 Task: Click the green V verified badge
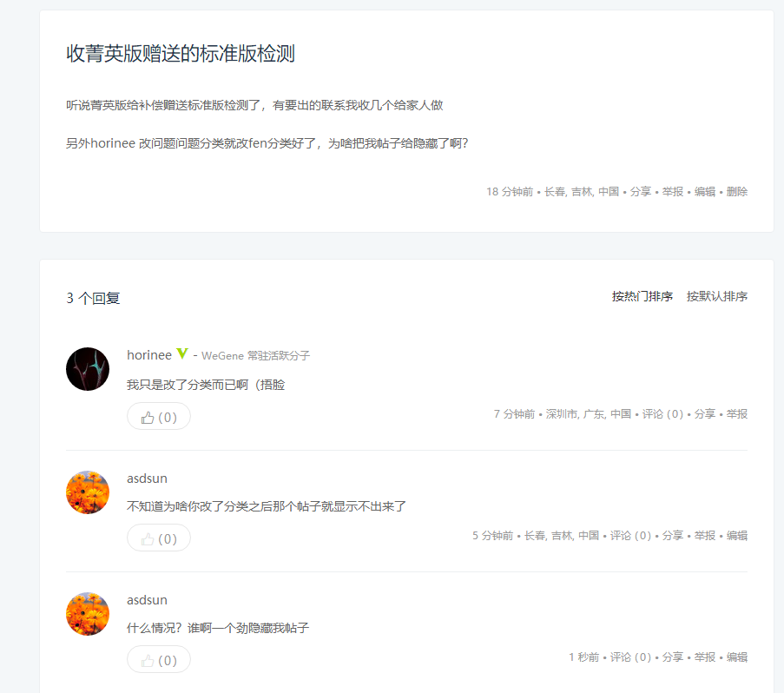point(182,354)
